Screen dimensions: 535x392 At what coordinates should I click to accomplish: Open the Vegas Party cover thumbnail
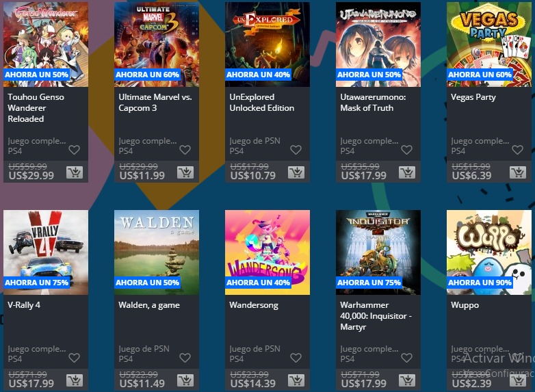[489, 44]
